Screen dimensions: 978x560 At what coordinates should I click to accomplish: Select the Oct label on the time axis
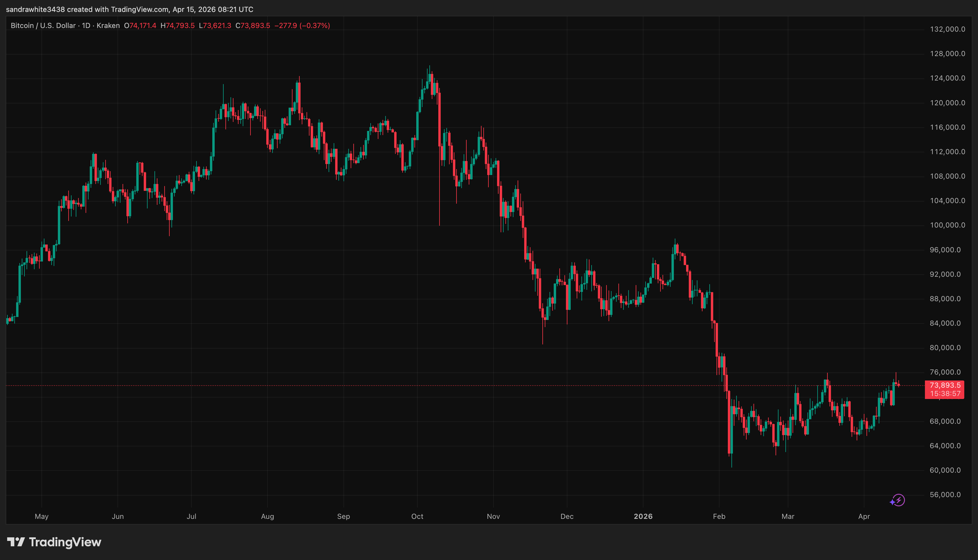coord(417,516)
